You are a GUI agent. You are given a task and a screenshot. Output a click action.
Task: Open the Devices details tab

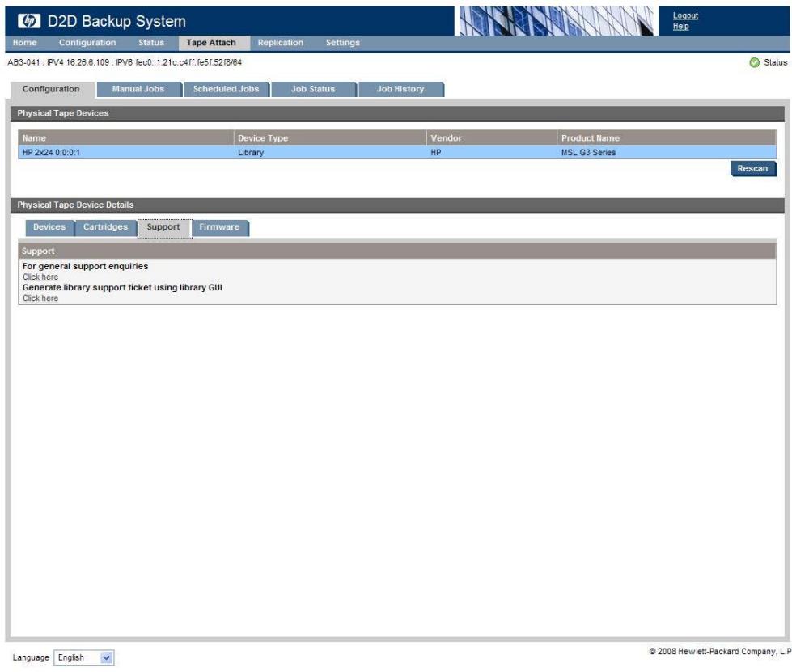[49, 227]
